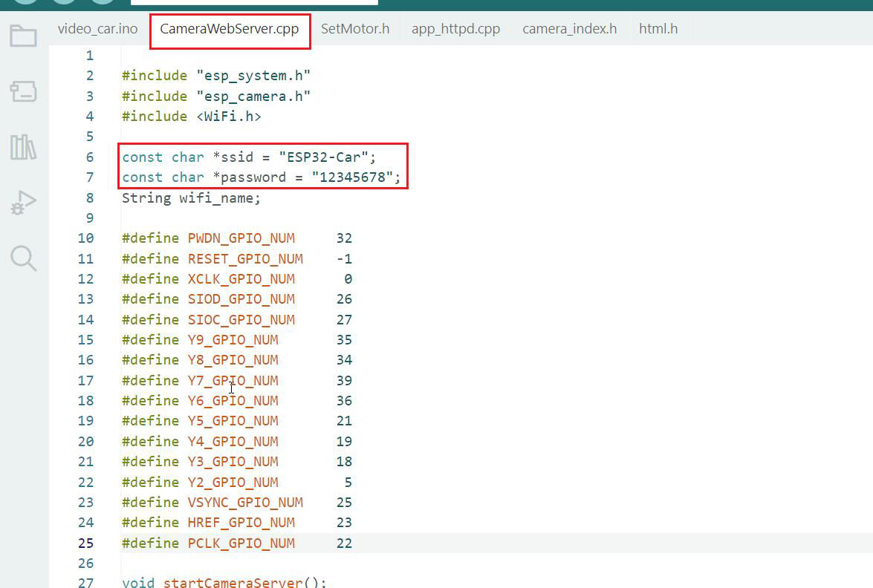The height and width of the screenshot is (588, 873).
Task: Switch to the SetMotor.h tab
Action: [355, 29]
